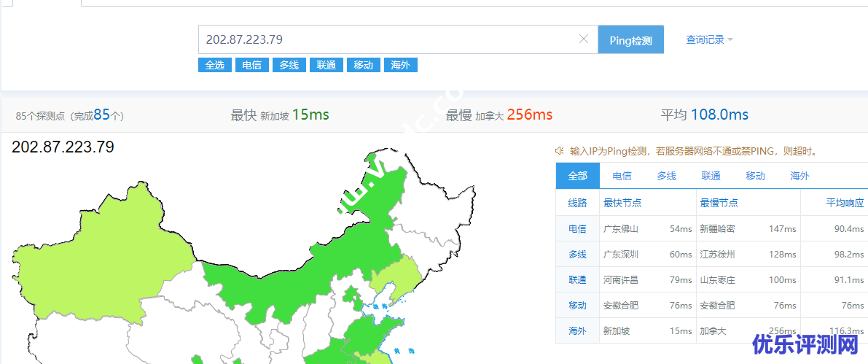Click the 91.1ms average value

tap(849, 280)
